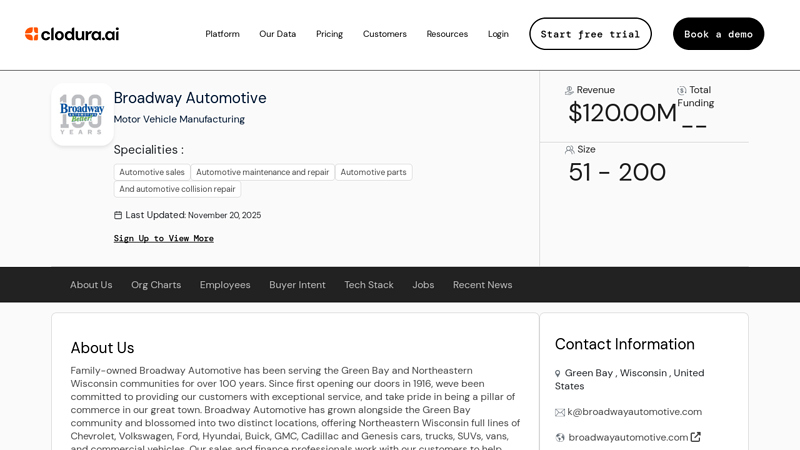The image size is (800, 450).
Task: Click the calendar icon beside Last Updated
Action: coord(118,215)
